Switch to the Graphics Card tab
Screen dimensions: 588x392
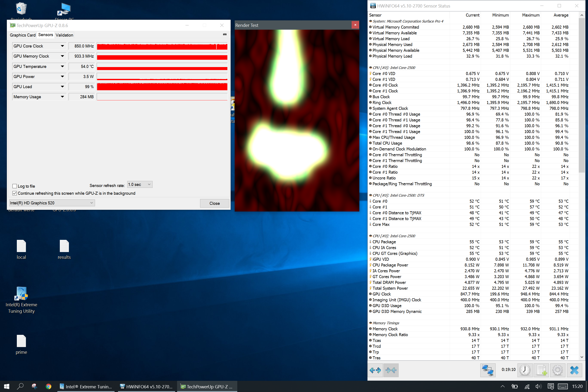click(x=23, y=35)
